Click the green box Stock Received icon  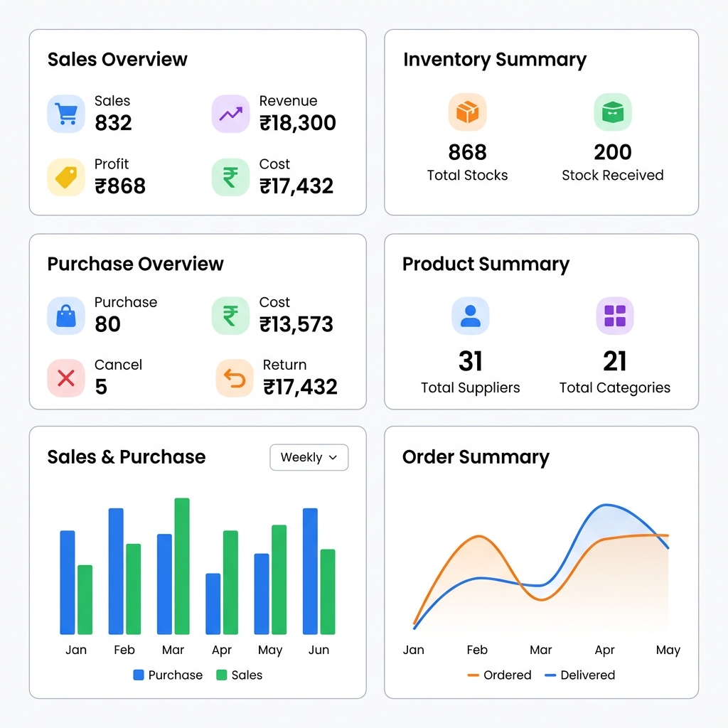613,112
